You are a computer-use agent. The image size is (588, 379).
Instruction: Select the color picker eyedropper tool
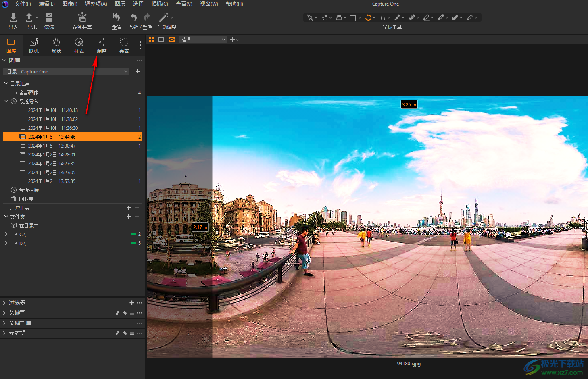[441, 17]
